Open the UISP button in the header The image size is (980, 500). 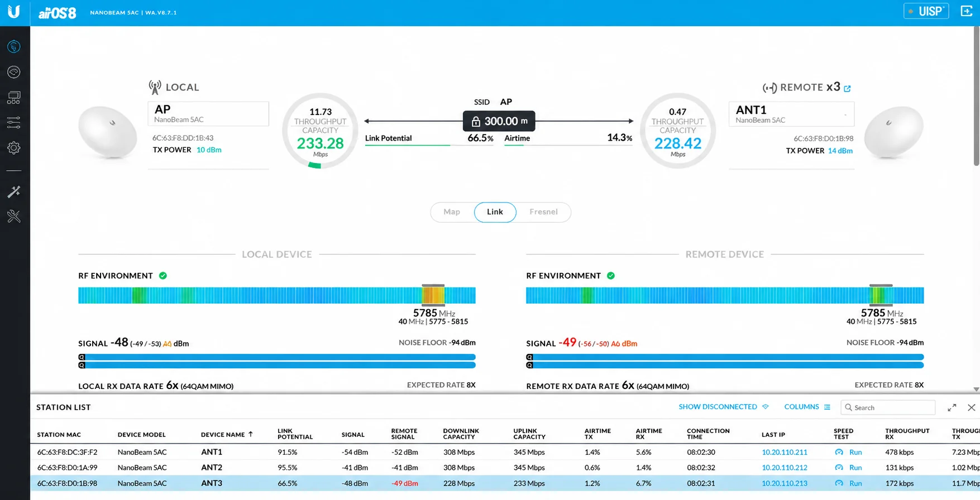point(926,11)
